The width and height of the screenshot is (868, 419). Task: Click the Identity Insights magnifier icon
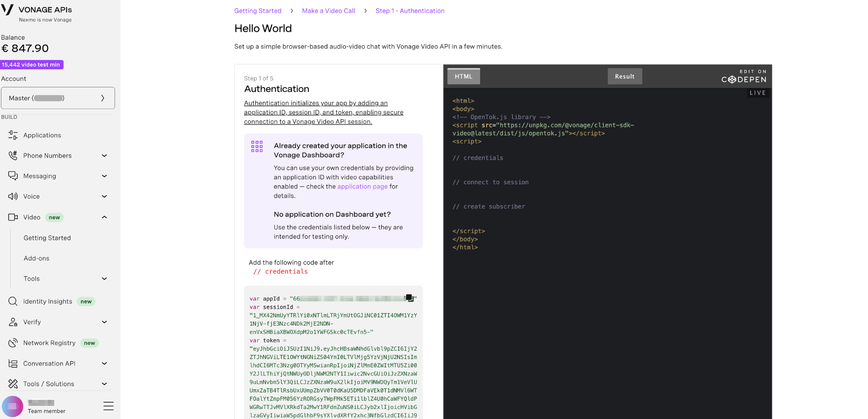13,301
